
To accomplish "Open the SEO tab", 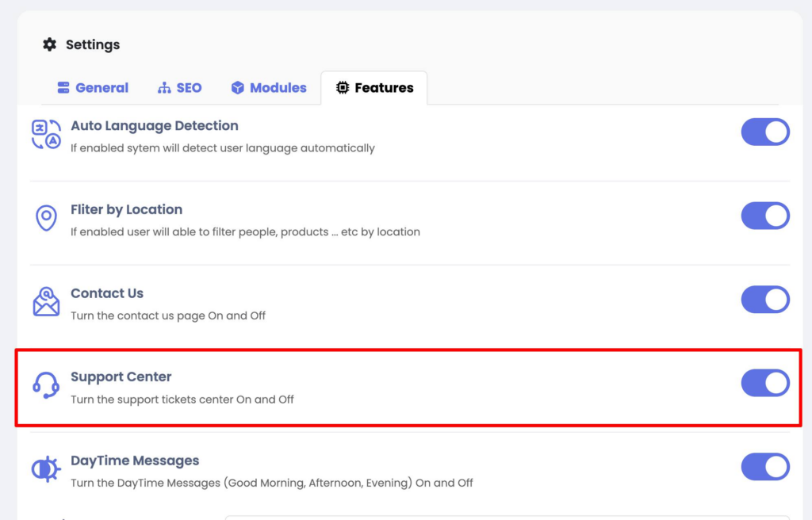I will [180, 88].
